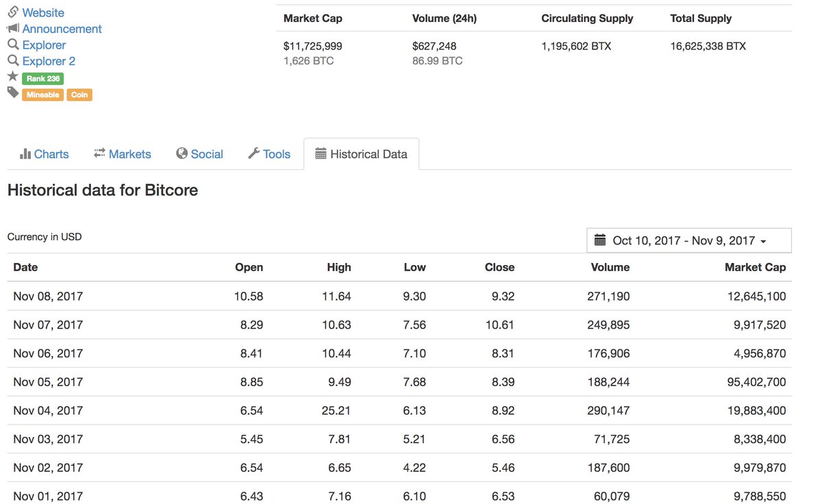
Task: Open the Explorer link
Action: [44, 45]
